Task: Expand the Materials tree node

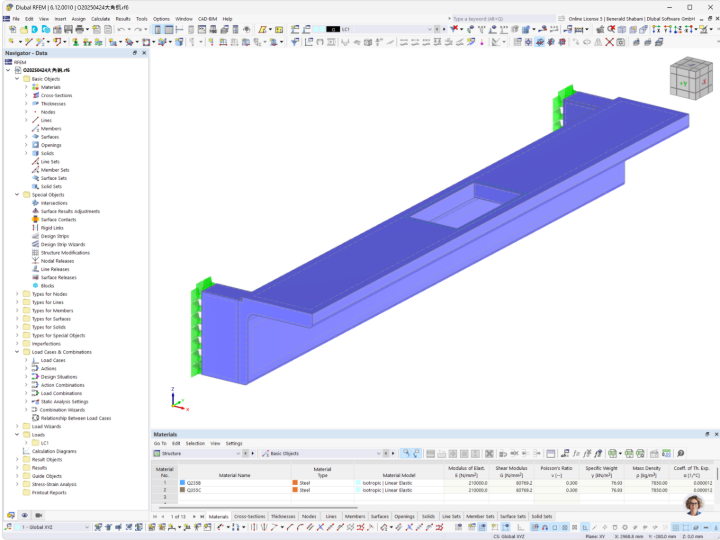Action: 26,87
